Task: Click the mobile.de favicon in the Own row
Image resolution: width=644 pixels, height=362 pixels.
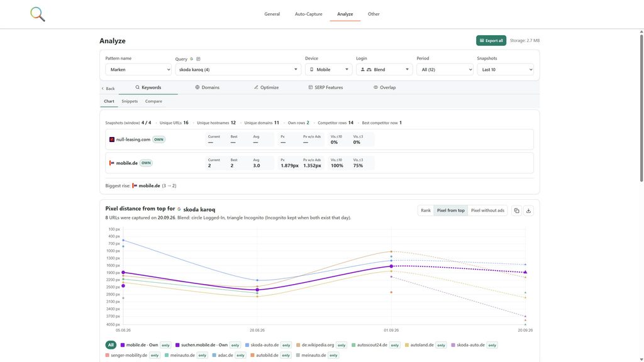Action: point(112,163)
